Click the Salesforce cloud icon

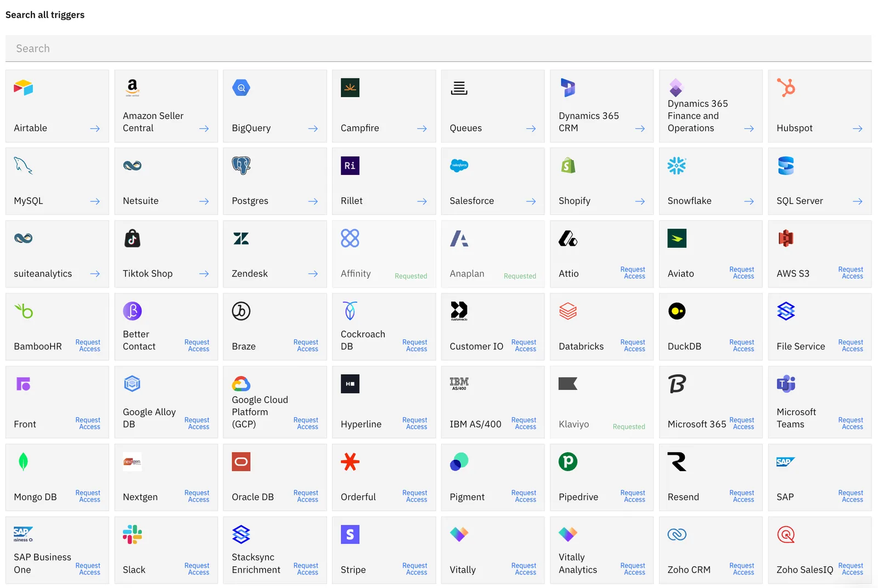click(x=459, y=166)
